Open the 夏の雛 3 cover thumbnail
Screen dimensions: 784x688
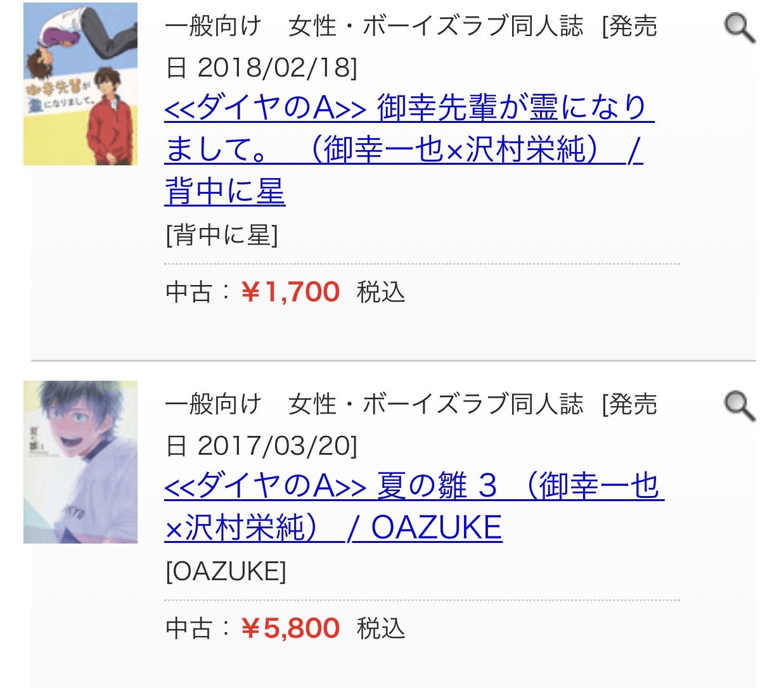click(x=80, y=462)
